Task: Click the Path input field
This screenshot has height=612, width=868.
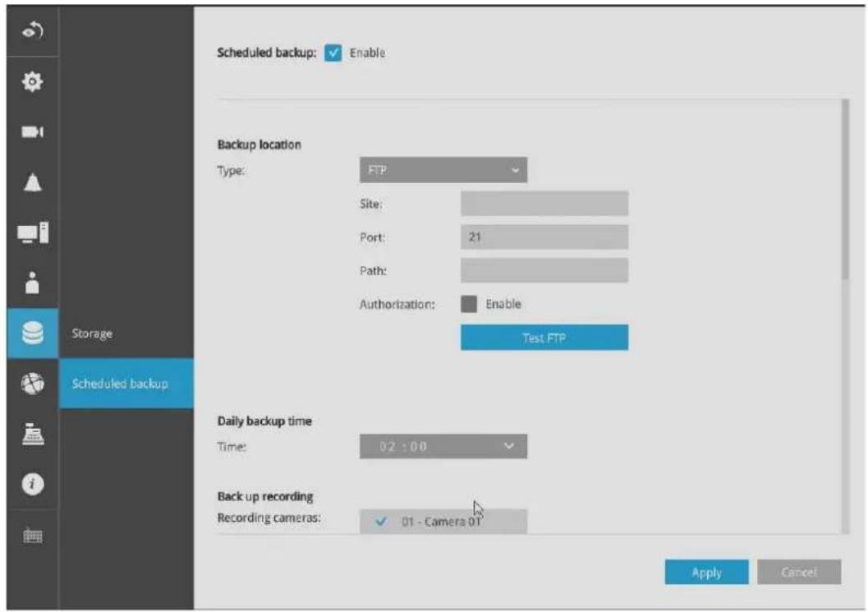Action: coord(544,270)
